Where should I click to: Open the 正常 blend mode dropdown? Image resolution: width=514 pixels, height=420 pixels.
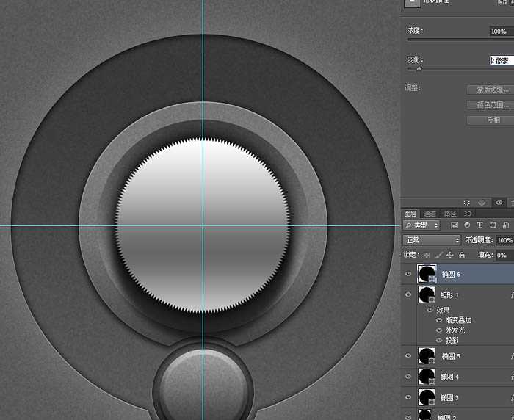tap(432, 240)
